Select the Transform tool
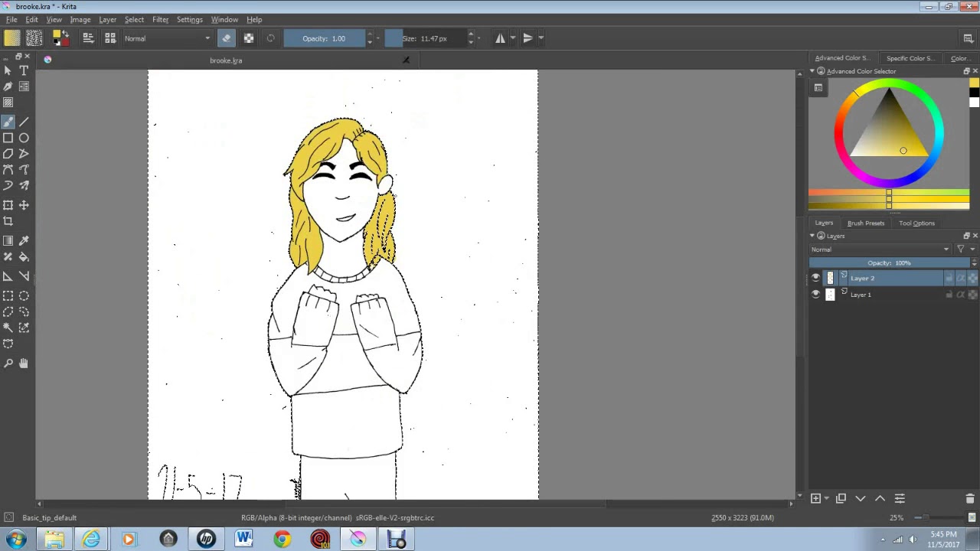This screenshot has height=551, width=980. (8, 205)
